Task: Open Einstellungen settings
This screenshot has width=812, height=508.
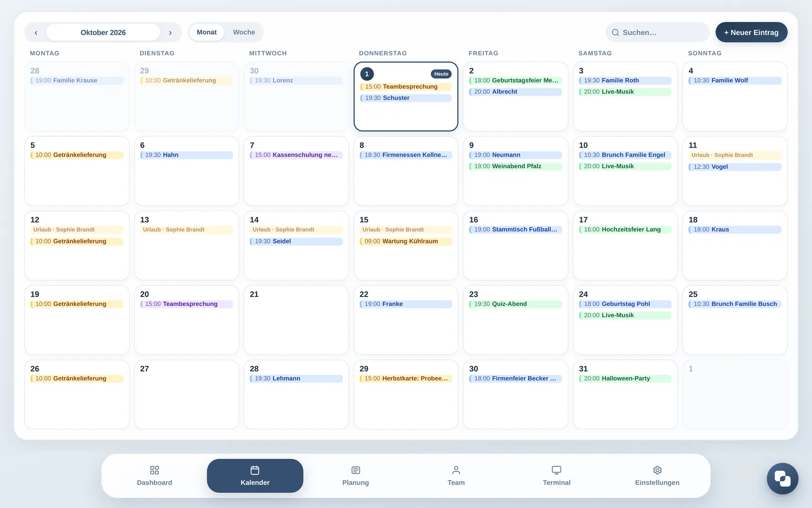Action: click(x=657, y=476)
